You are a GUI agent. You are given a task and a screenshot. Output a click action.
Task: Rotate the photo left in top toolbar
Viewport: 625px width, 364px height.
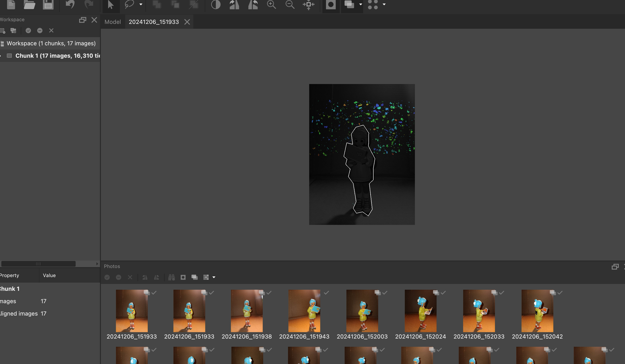click(x=253, y=4)
